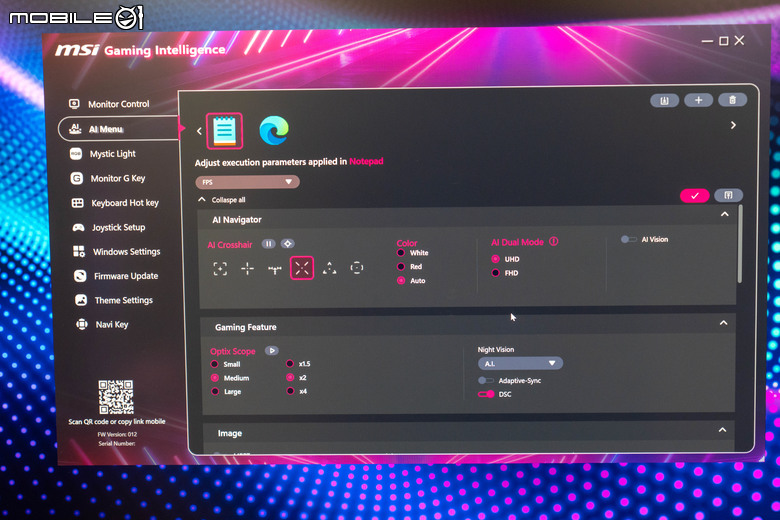Click the delete profile trash button
780x520 pixels.
[x=732, y=100]
